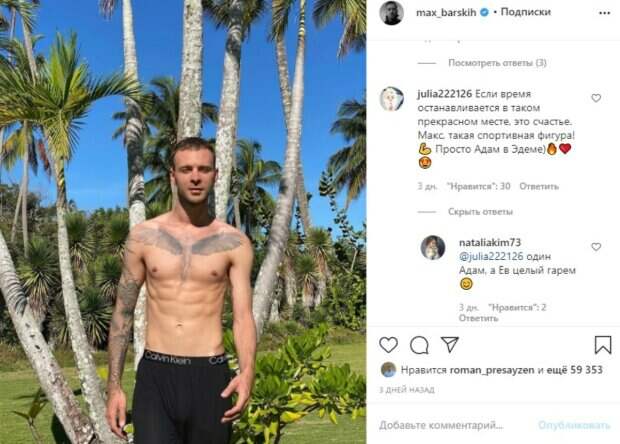Open julia222126 commenter avatar
Screen dimensions: 620x444
(x=391, y=99)
